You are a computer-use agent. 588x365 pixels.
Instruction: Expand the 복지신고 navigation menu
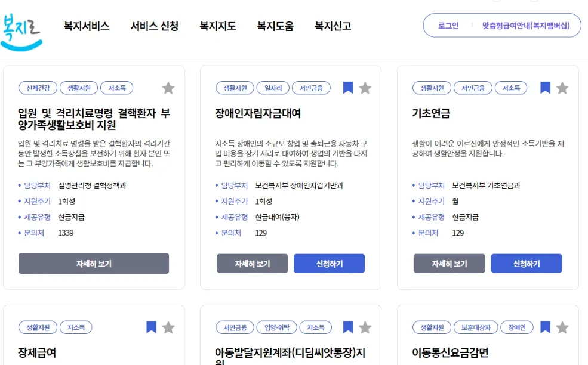tap(333, 26)
